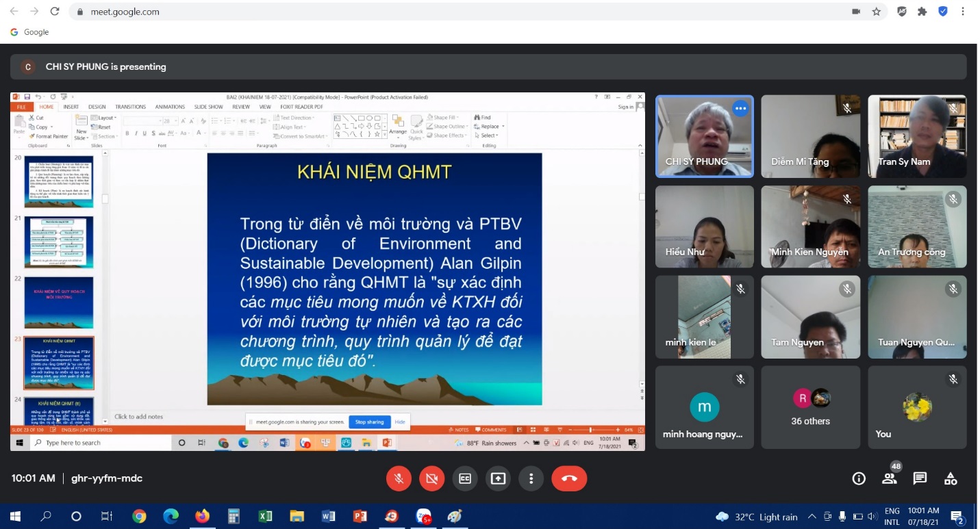Toggle closed captions (CC) button
This screenshot has width=980, height=529.
point(465,478)
